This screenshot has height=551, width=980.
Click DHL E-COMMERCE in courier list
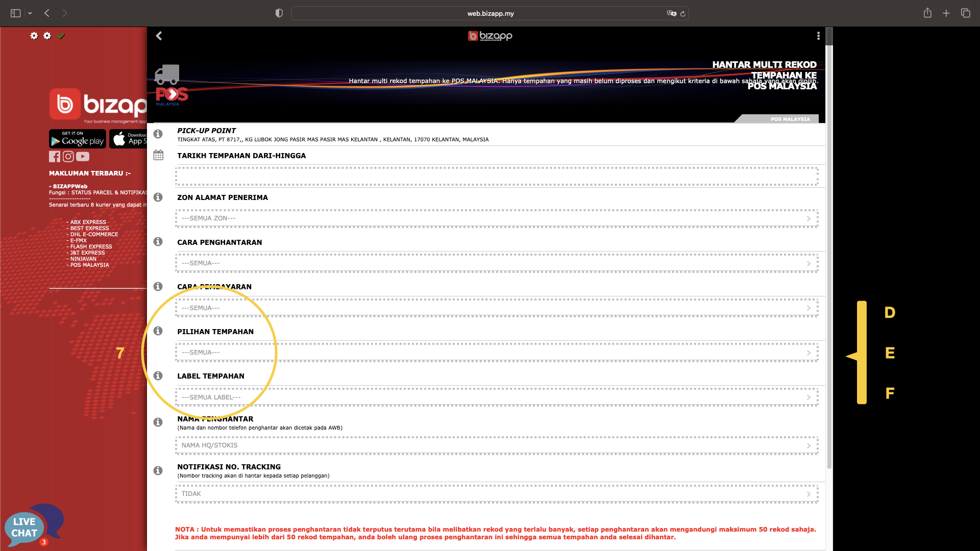[x=94, y=235]
